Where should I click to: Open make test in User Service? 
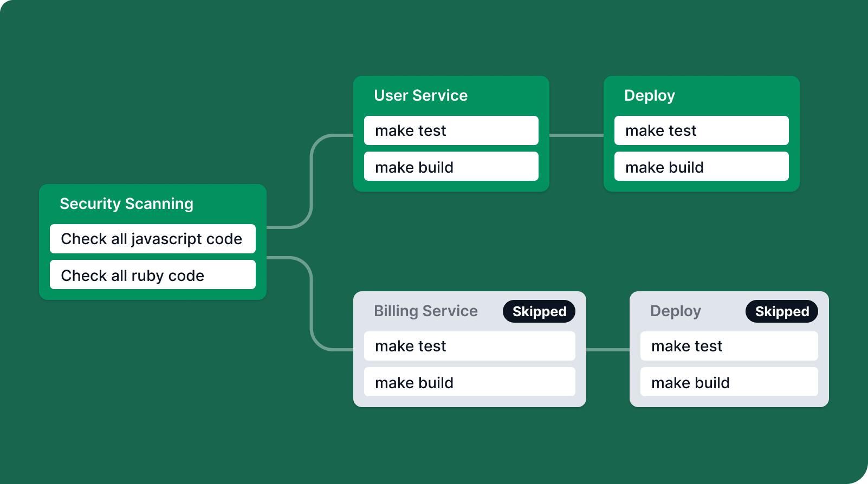[451, 130]
